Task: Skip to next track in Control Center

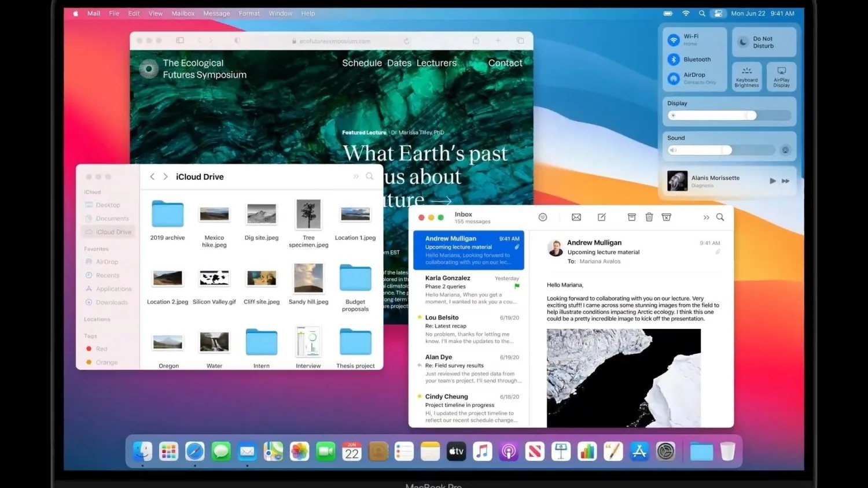Action: pyautogui.click(x=786, y=181)
